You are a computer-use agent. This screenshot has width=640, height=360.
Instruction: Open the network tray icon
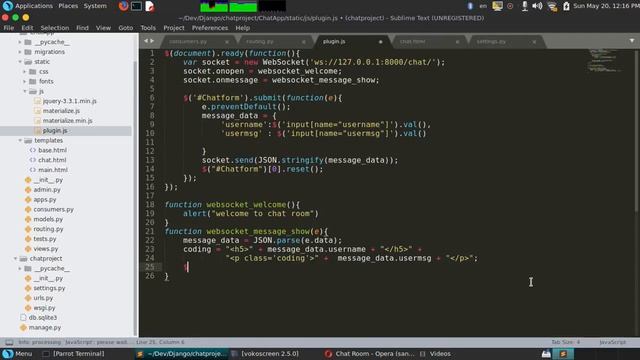[x=552, y=6]
